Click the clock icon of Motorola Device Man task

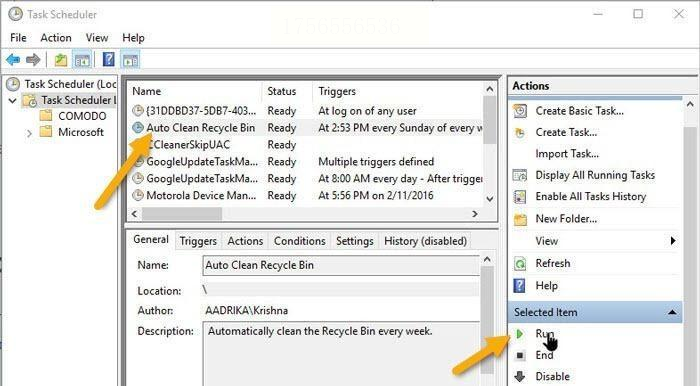[138, 195]
